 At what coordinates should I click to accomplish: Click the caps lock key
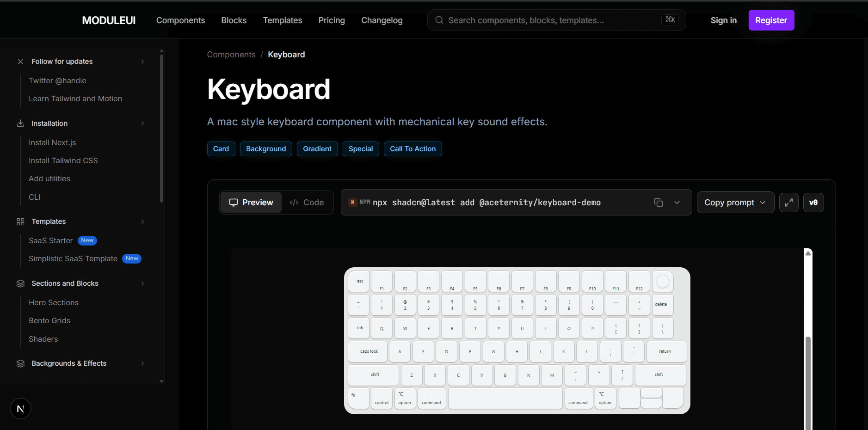click(x=368, y=351)
